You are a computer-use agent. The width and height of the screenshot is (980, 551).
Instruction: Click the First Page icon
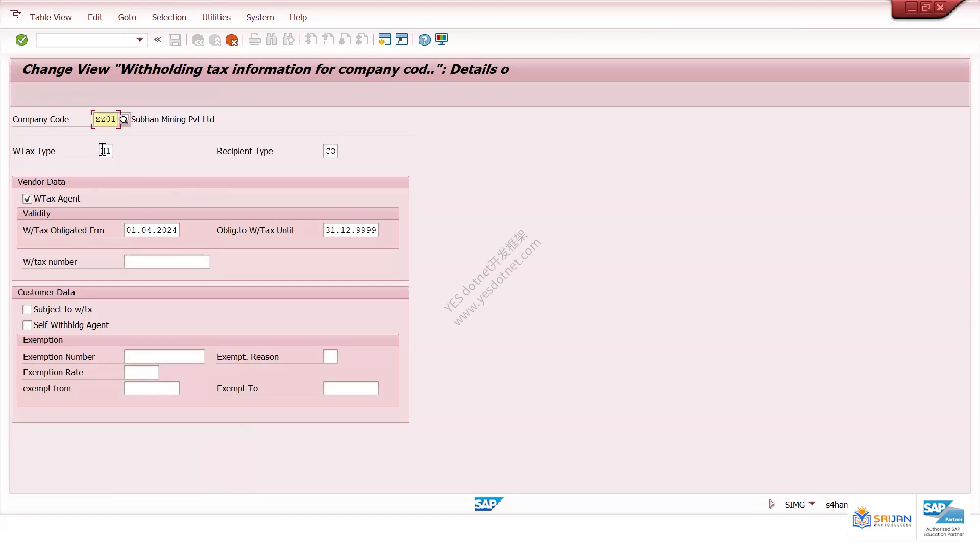[311, 40]
